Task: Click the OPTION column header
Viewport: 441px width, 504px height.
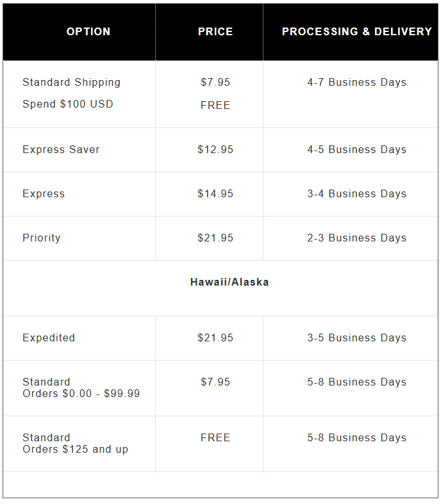Action: click(88, 31)
